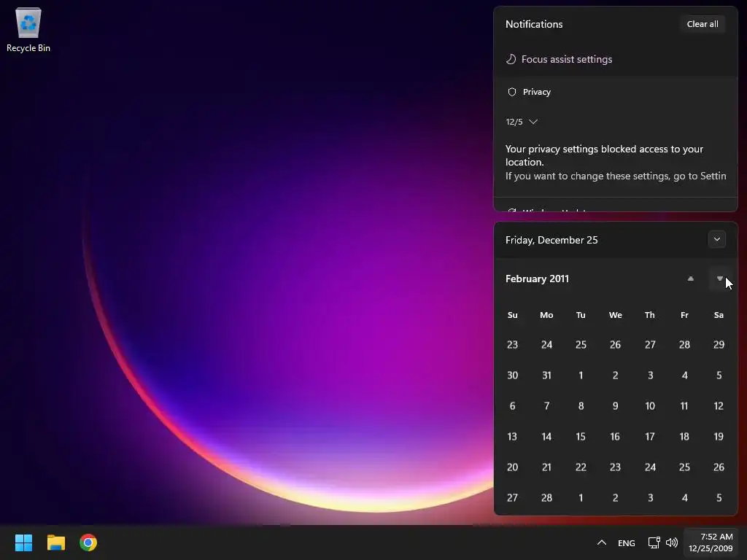Viewport: 747px width, 560px height.
Task: Show hidden tray icons chevron
Action: click(602, 542)
